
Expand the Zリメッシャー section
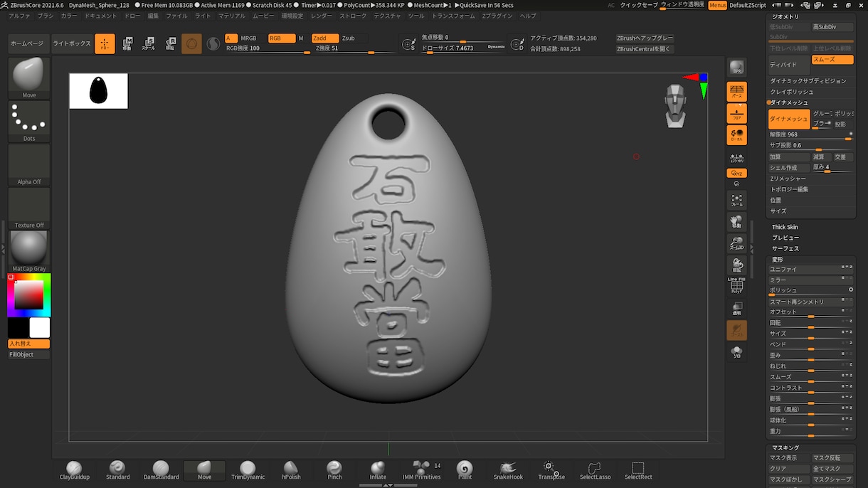788,179
